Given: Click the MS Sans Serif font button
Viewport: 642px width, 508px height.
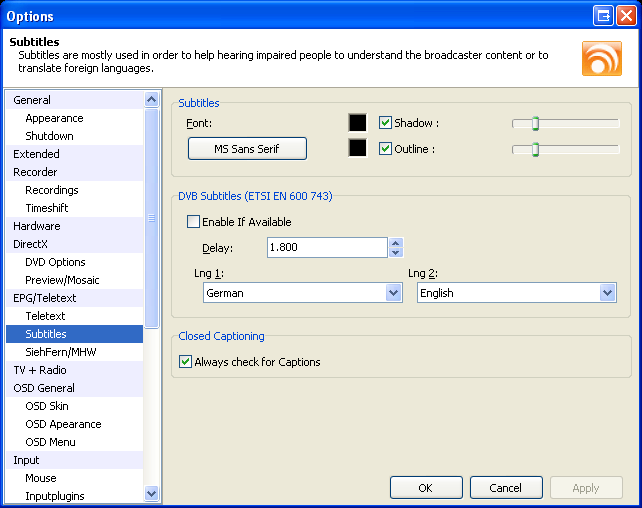Looking at the screenshot, I should pyautogui.click(x=247, y=149).
